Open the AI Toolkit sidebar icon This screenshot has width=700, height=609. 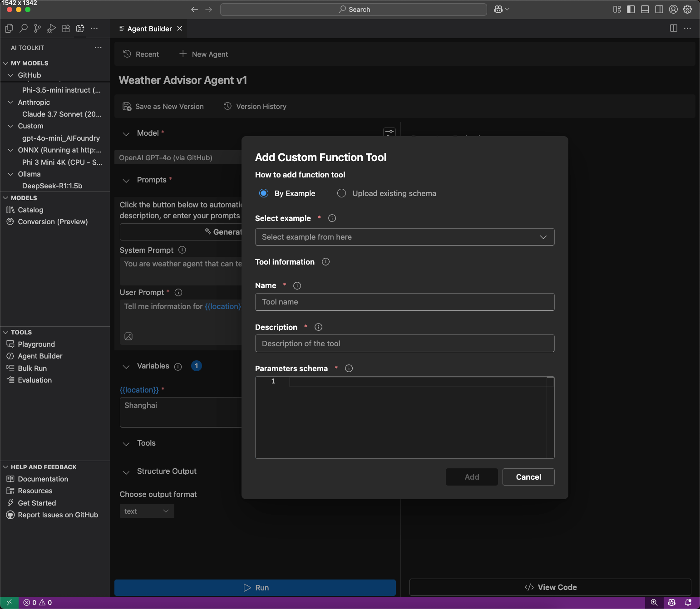point(80,28)
